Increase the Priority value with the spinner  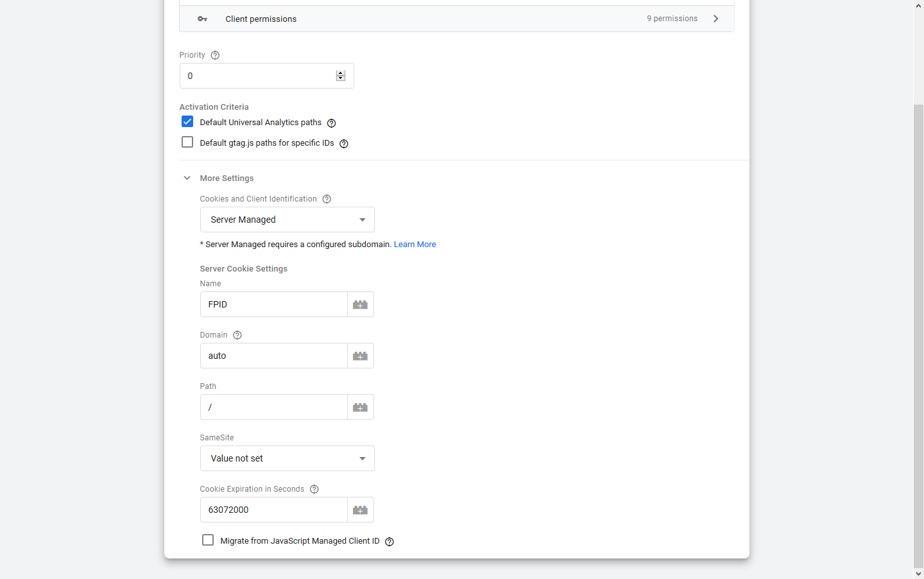(341, 73)
